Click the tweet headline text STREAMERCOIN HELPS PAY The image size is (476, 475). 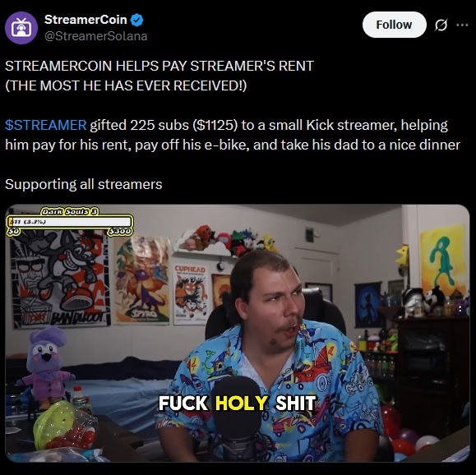tap(159, 66)
